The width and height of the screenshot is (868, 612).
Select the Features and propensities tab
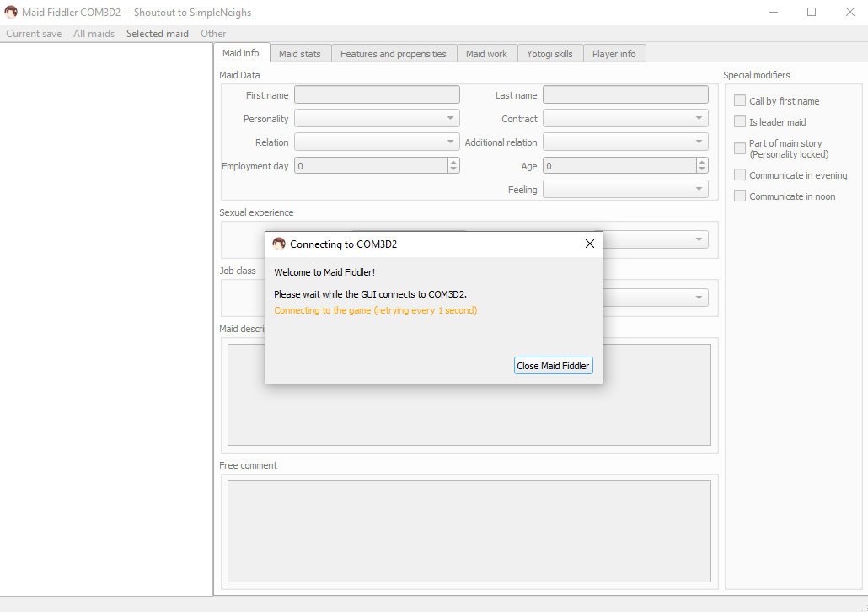(x=393, y=52)
